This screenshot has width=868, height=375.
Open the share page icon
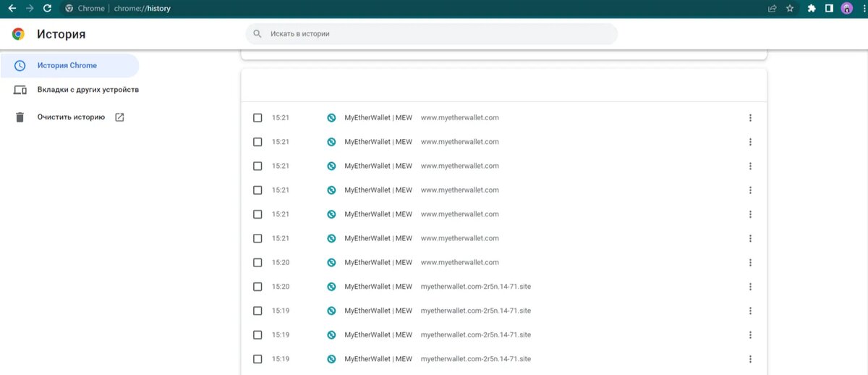773,9
